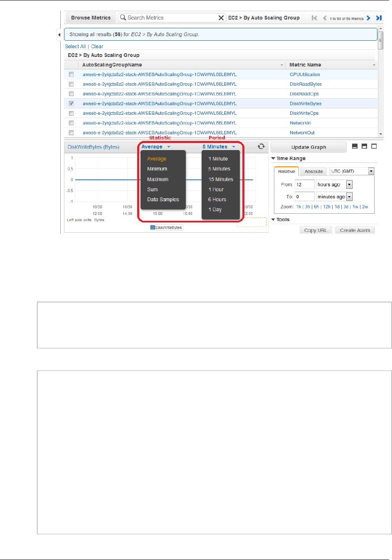Screen dimensions: 392x560
Task: Choose the half-split pane layout icon
Action: [364, 146]
